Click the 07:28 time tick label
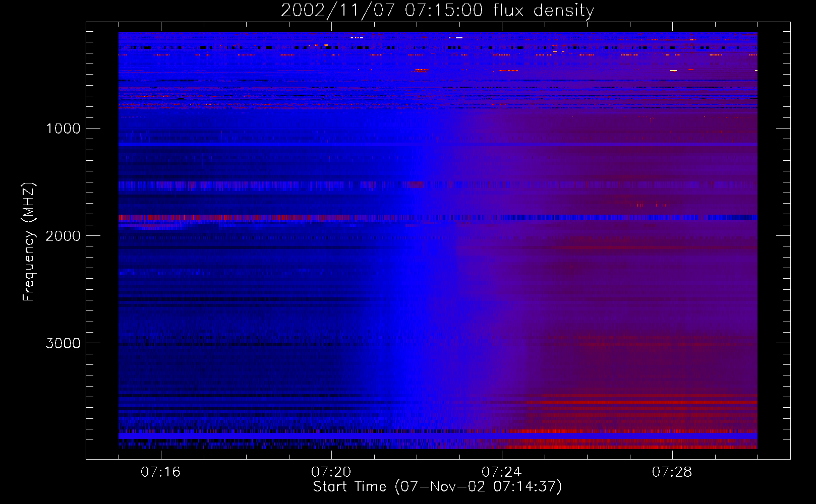The width and height of the screenshot is (816, 504). pyautogui.click(x=672, y=472)
